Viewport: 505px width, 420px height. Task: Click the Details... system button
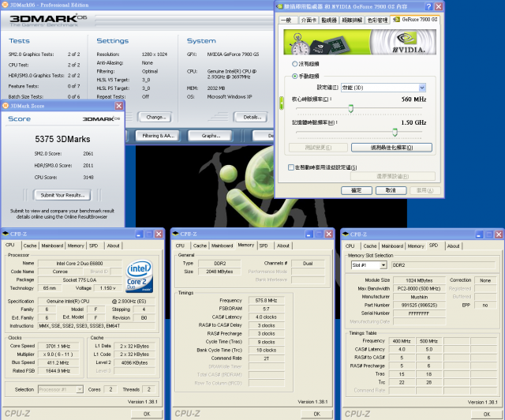point(252,118)
